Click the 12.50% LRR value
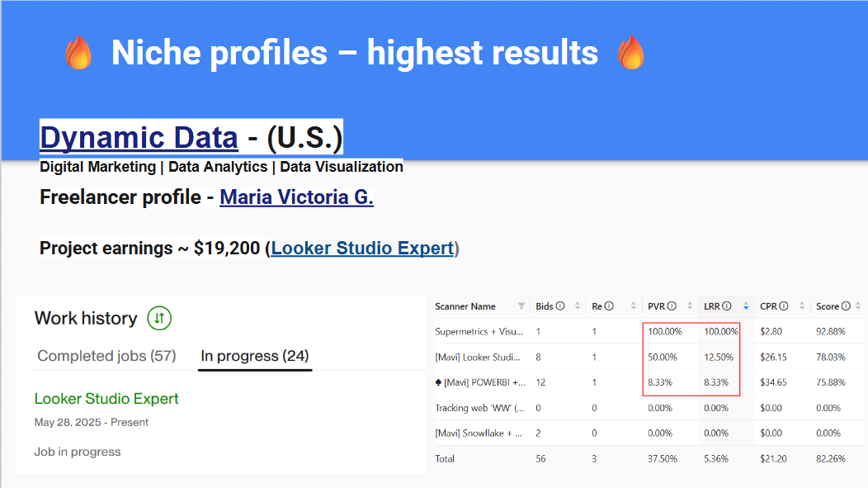 pyautogui.click(x=719, y=358)
